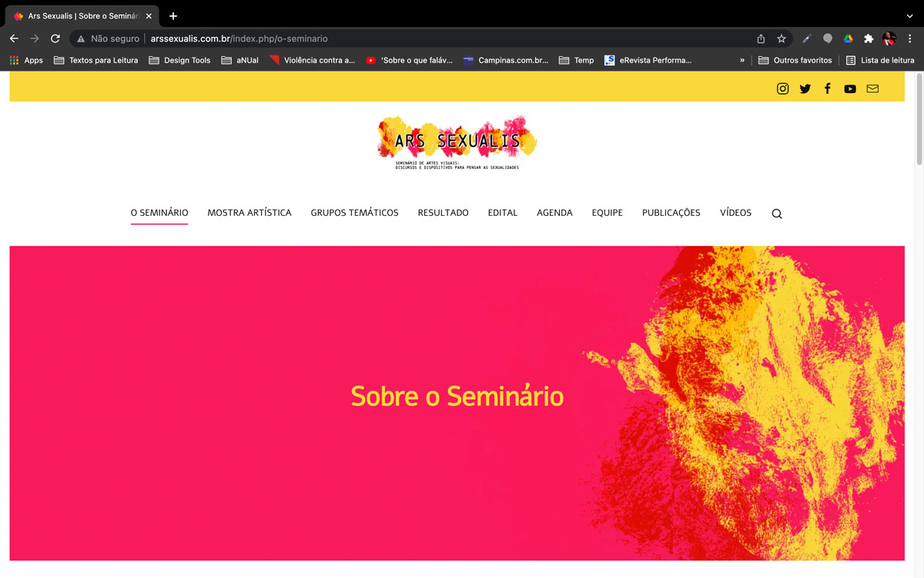Open the Chrome extensions puzzle icon
The image size is (924, 578).
pyautogui.click(x=869, y=39)
